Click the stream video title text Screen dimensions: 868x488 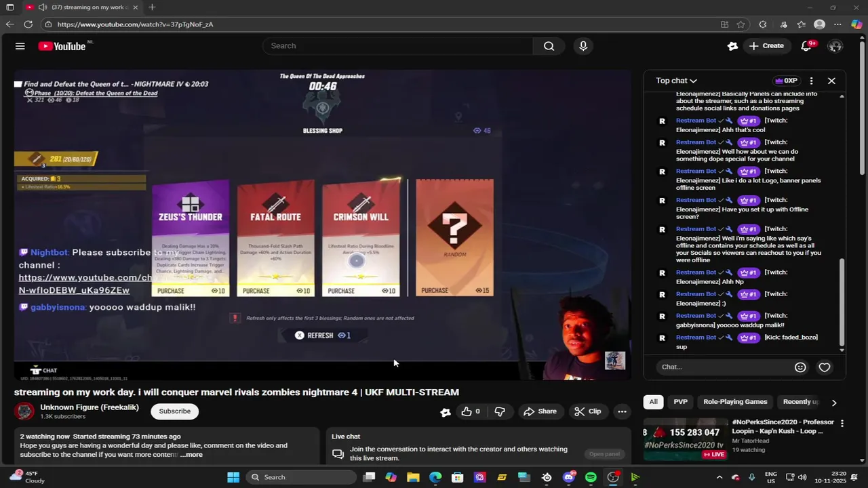point(237,392)
